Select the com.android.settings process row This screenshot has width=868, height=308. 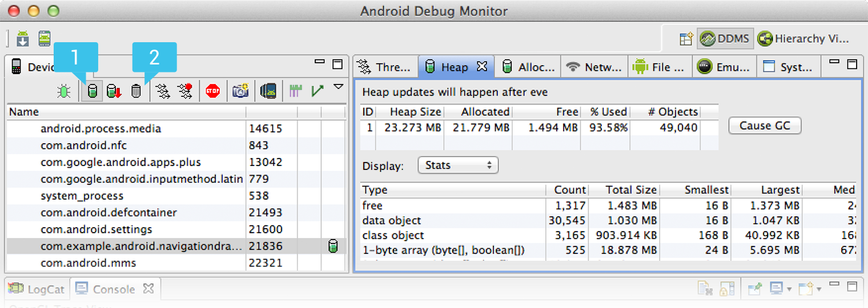[x=97, y=229]
